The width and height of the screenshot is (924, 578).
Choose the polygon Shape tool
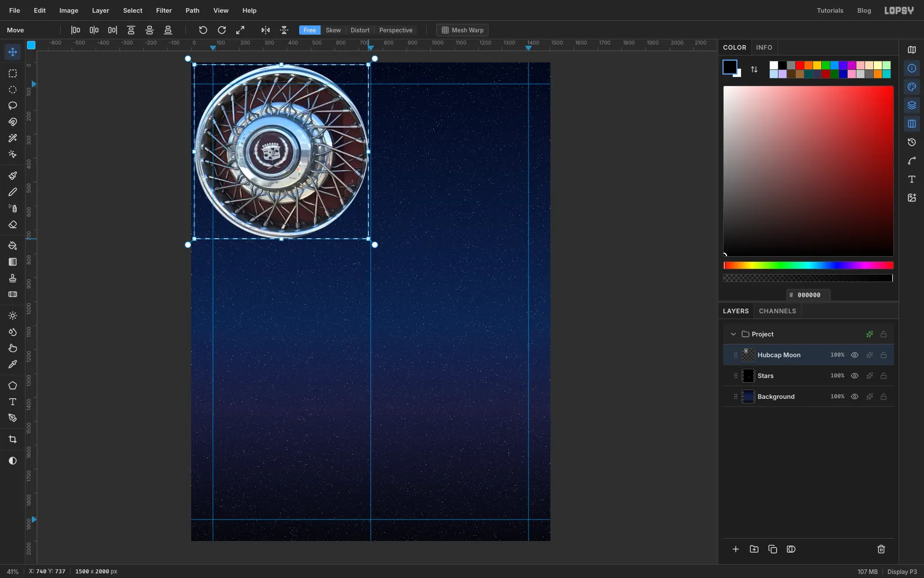coord(13,386)
